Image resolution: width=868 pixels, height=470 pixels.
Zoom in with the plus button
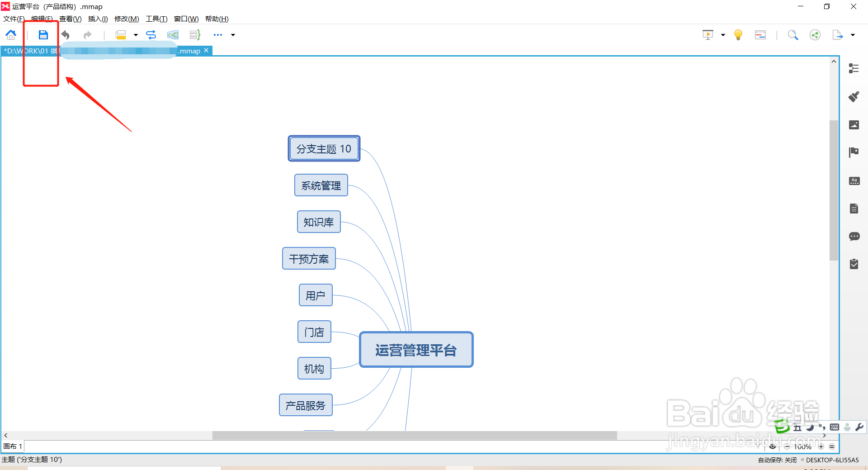[821, 446]
